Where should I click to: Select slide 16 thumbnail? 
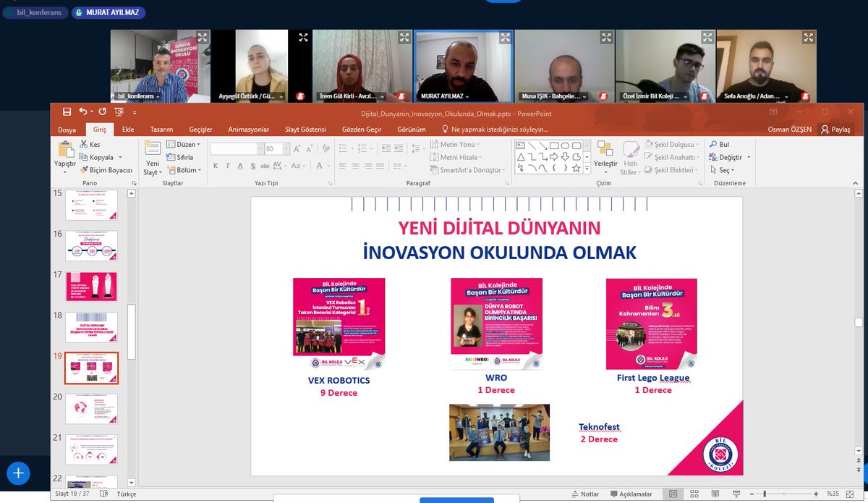coord(91,246)
